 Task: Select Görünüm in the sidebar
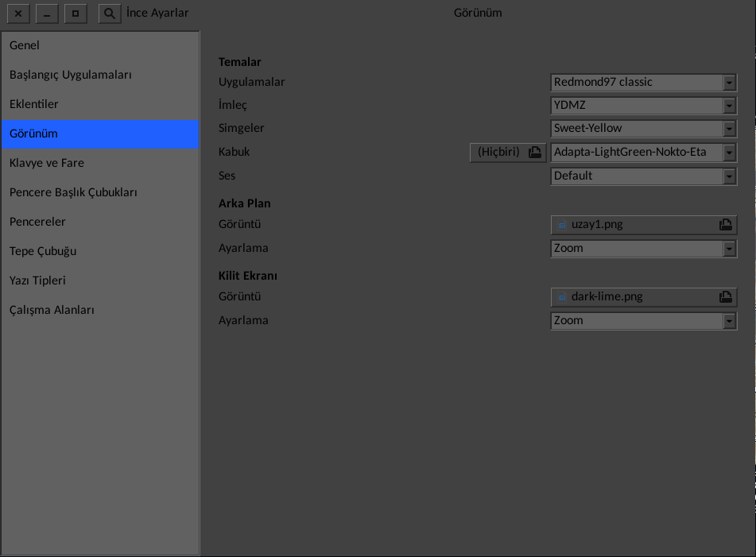tap(100, 133)
